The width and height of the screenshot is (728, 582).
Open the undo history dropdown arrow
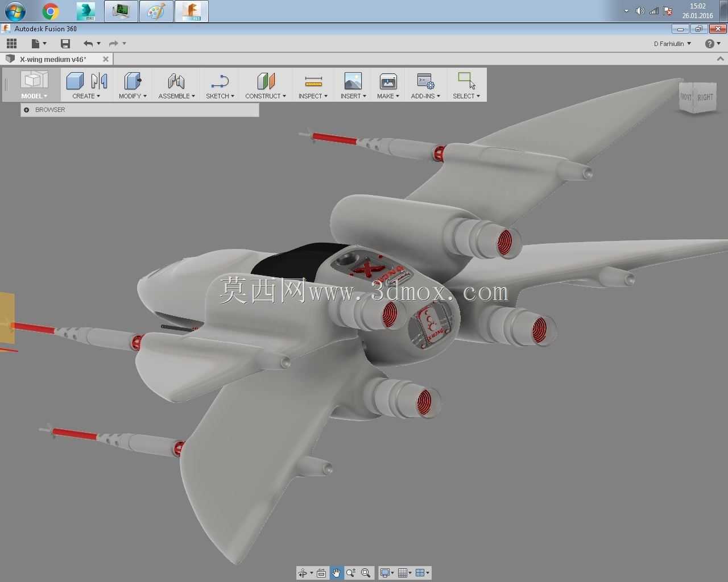99,43
